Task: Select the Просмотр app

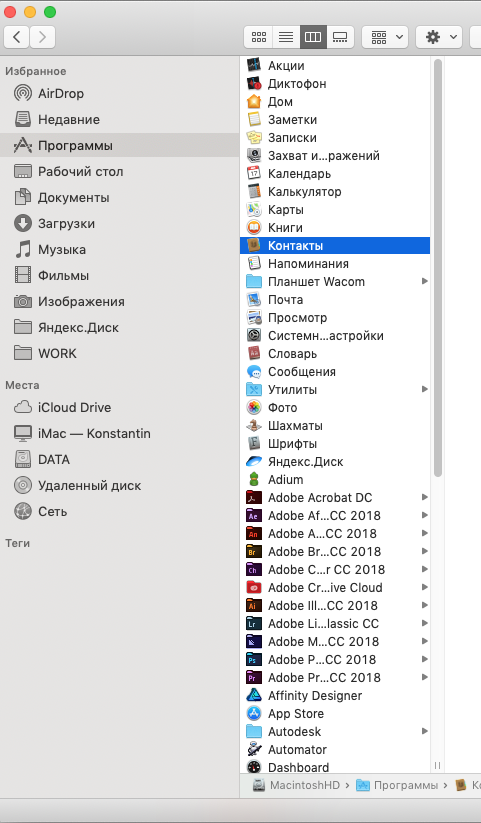Action: tap(335, 318)
